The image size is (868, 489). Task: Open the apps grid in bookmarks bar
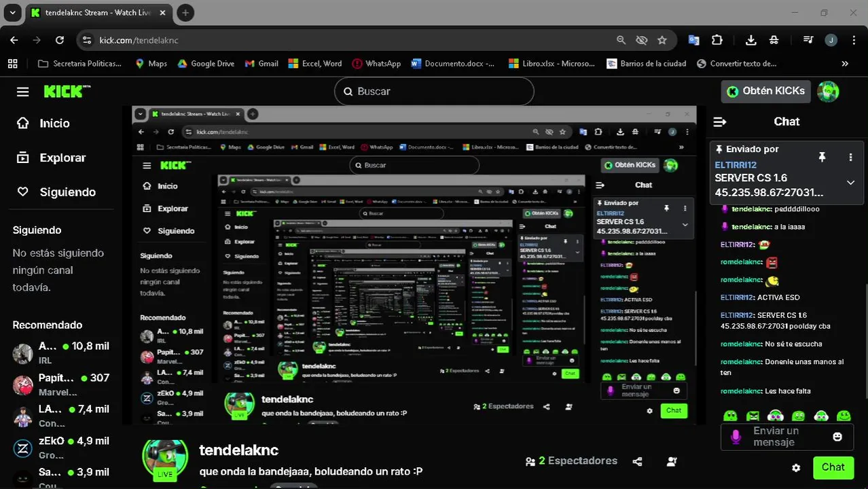[12, 63]
